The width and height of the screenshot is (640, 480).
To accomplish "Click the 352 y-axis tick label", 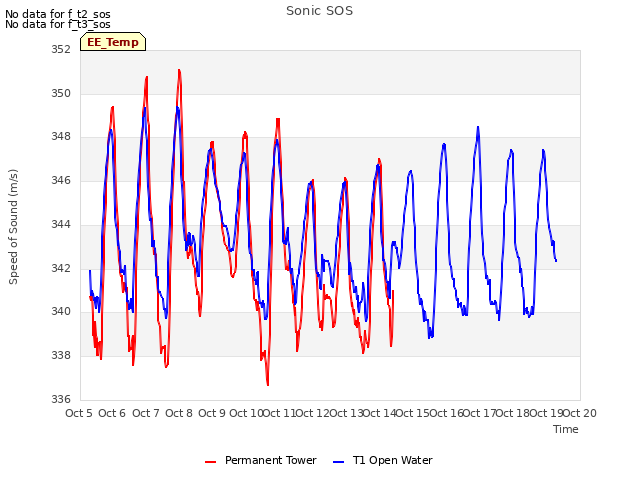I will point(61,49).
